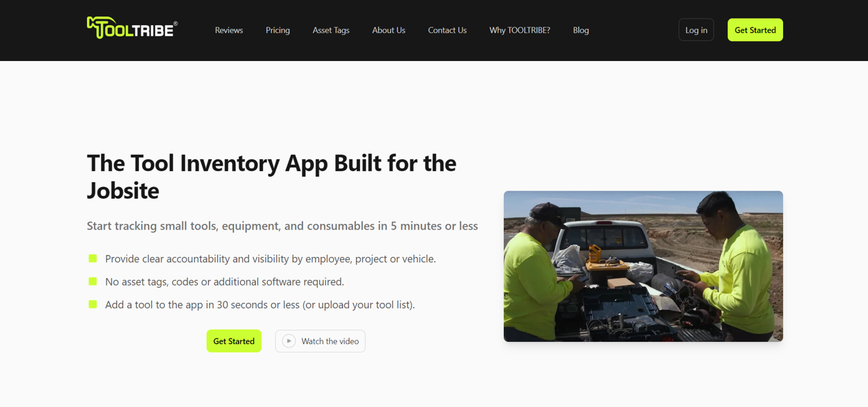Viewport: 868px width, 407px height.
Task: Click the green square beside "Provide clear accountability"
Action: (93, 258)
